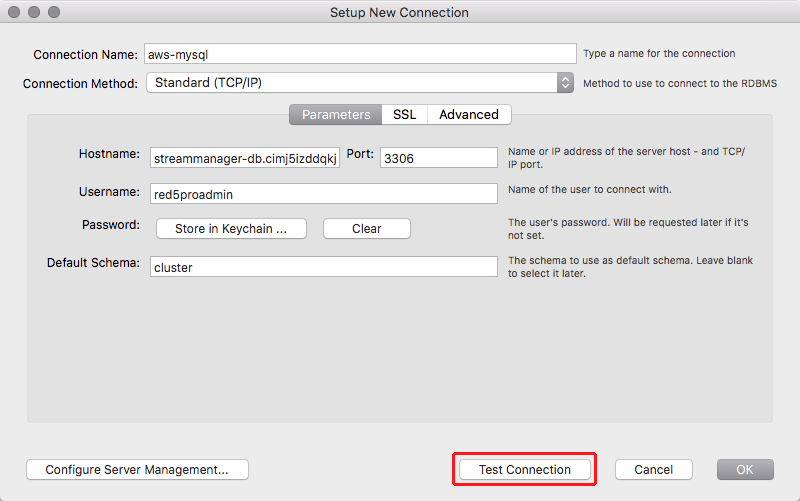
Task: Focus the Connection Name field
Action: [x=360, y=54]
